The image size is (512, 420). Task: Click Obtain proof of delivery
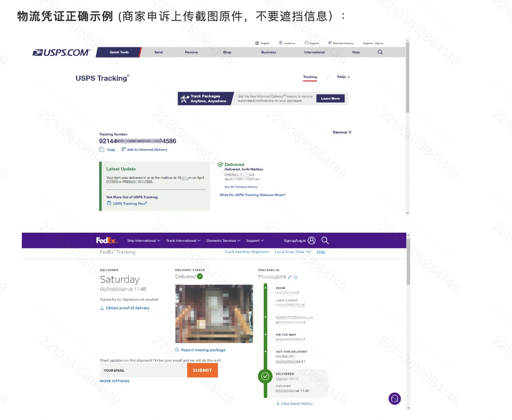click(125, 308)
